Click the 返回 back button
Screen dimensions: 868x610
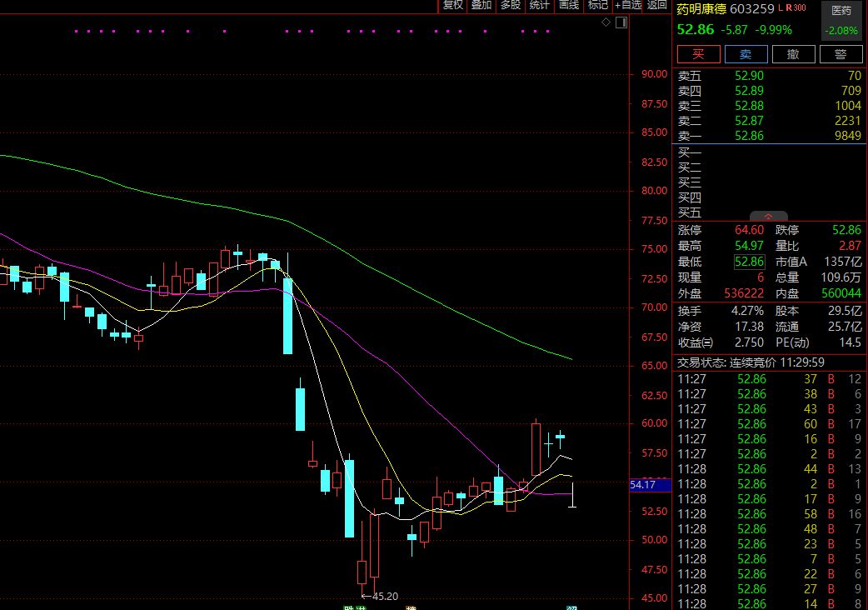click(656, 5)
